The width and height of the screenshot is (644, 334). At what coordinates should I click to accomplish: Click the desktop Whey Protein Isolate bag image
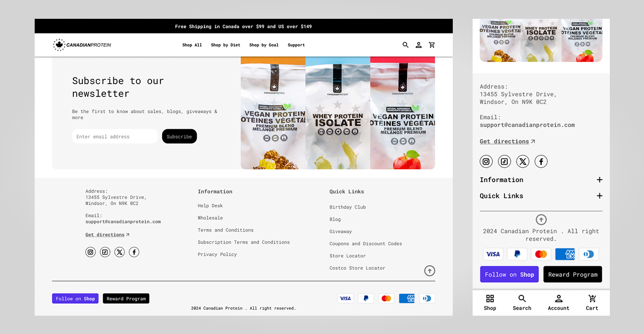(338, 113)
